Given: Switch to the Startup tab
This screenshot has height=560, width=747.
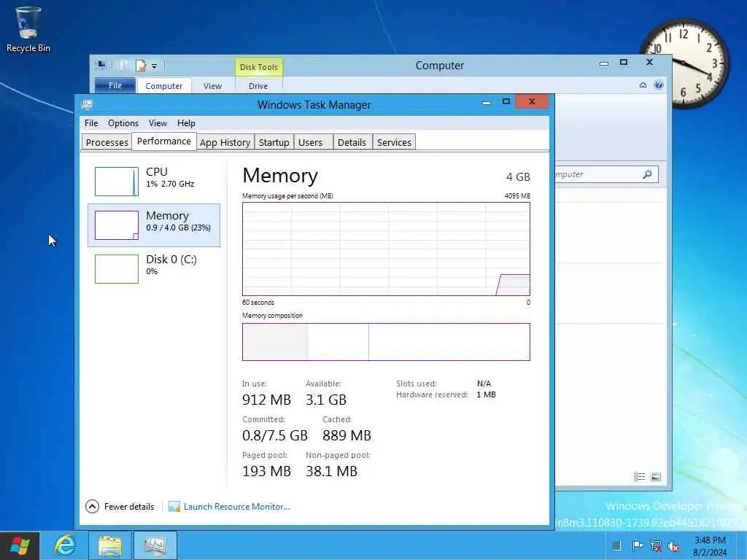Looking at the screenshot, I should tap(274, 142).
